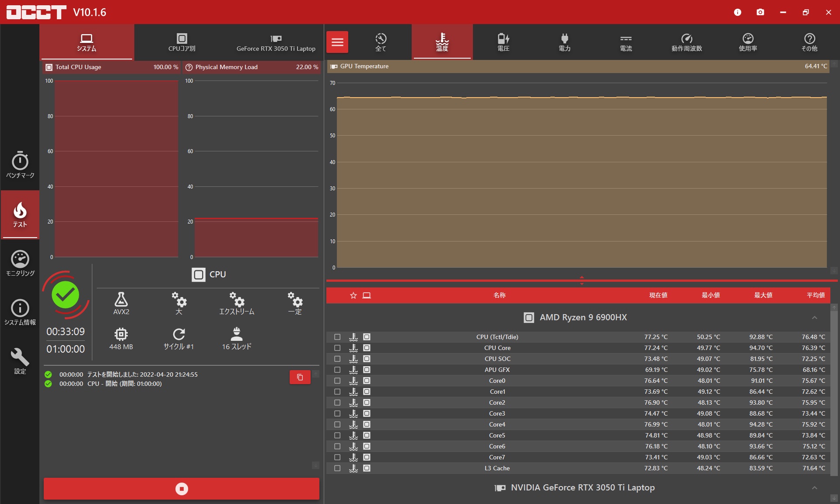This screenshot has width=840, height=504.
Task: Sort by 平均値 column header
Action: click(x=815, y=295)
